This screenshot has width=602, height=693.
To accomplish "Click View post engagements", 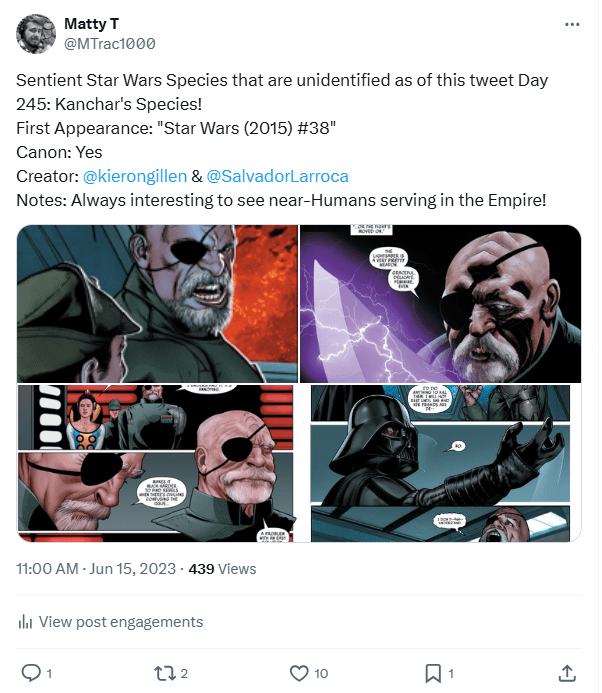I will tap(120, 622).
